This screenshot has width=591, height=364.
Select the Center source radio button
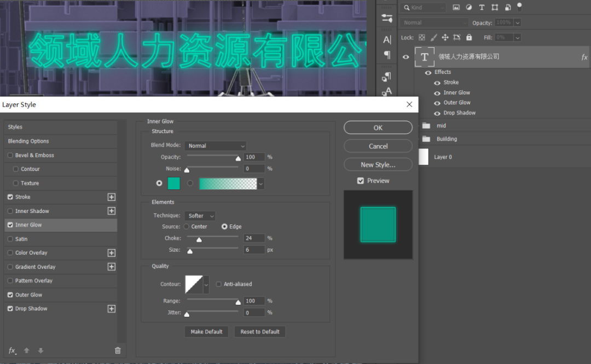(x=187, y=227)
